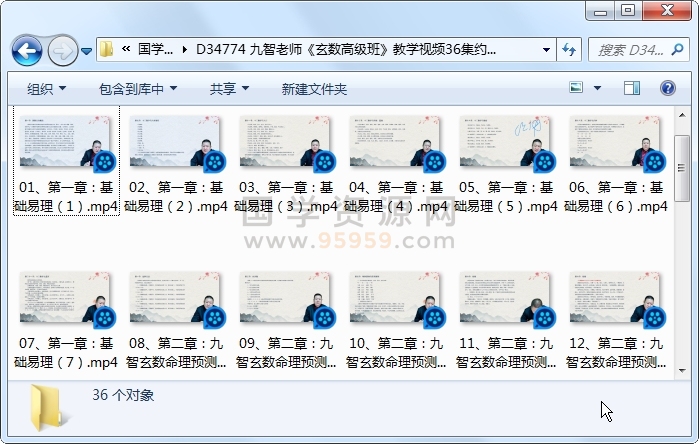Click the magnifier search icon

coord(678,49)
